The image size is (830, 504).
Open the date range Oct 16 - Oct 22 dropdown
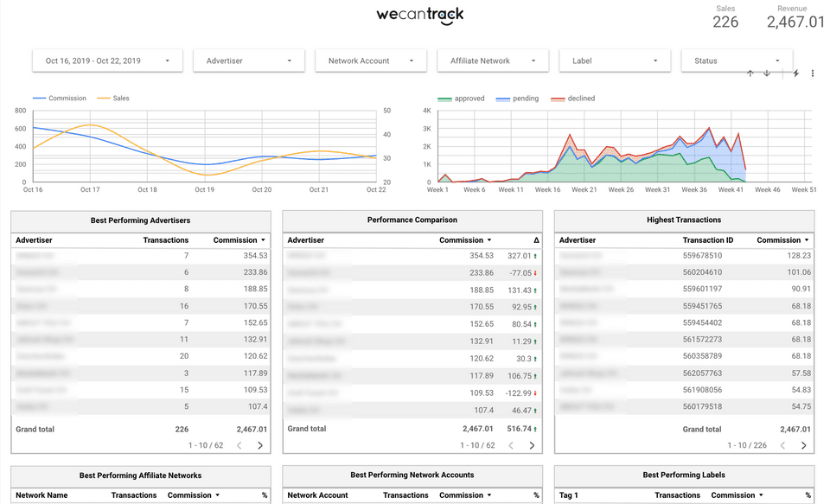(x=107, y=61)
